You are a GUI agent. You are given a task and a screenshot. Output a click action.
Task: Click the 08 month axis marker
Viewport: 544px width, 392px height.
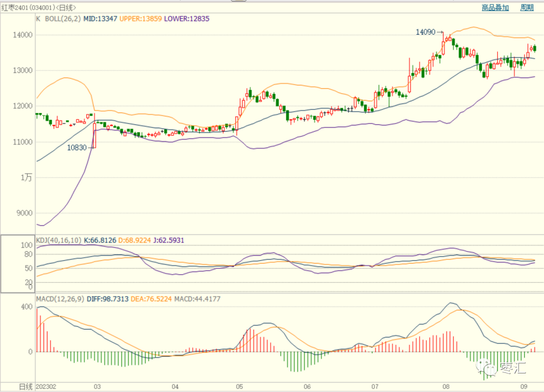(x=446, y=387)
